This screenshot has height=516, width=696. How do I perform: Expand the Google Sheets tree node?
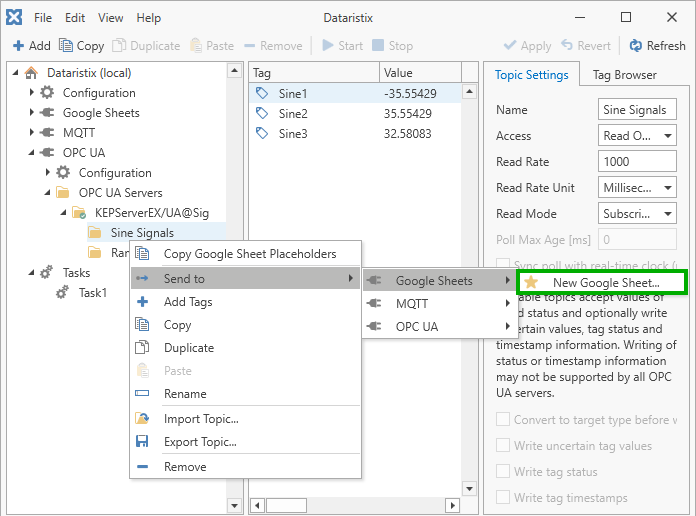[32, 112]
